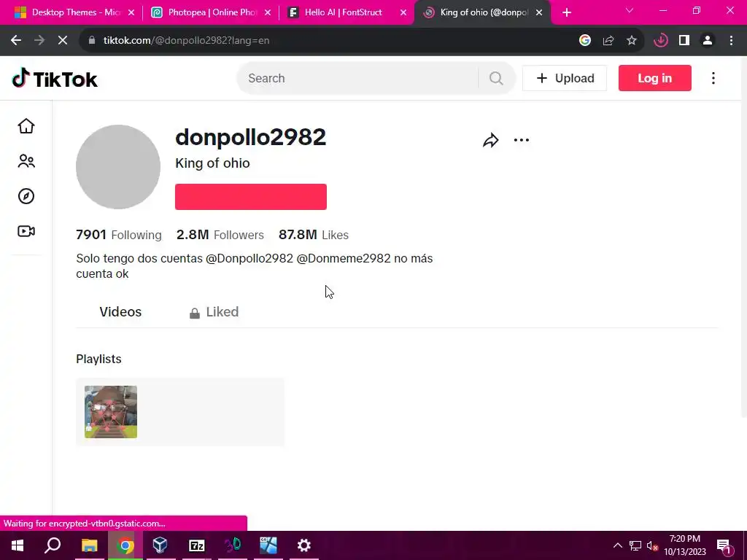The height and width of the screenshot is (560, 747).
Task: Open the profile three-dot more options
Action: pos(521,140)
